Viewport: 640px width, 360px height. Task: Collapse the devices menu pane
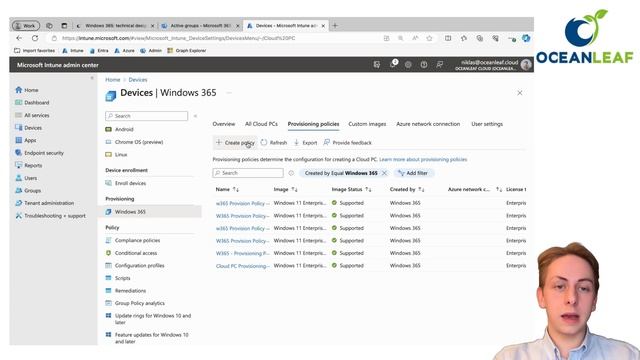click(195, 116)
